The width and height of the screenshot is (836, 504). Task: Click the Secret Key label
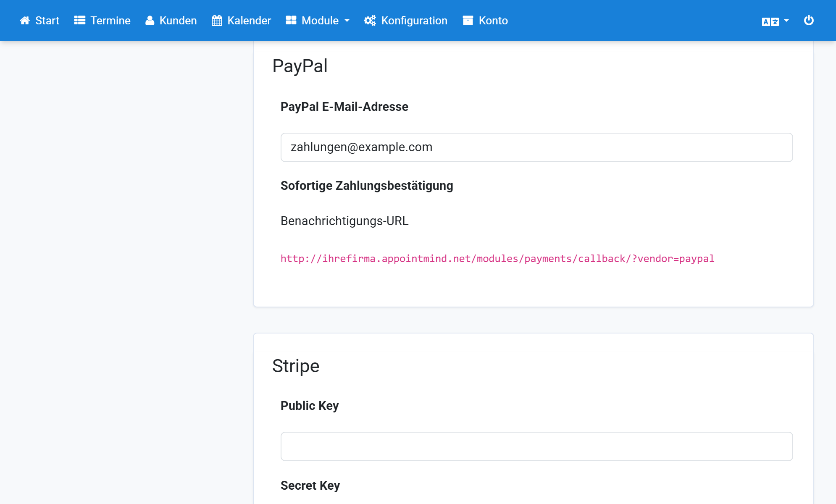[x=310, y=486]
